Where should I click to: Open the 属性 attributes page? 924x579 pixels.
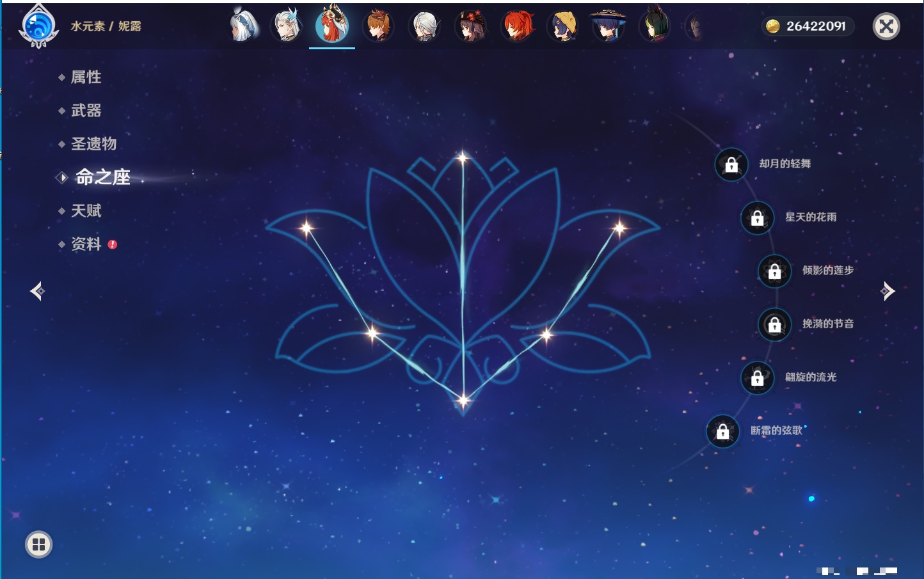[x=86, y=77]
